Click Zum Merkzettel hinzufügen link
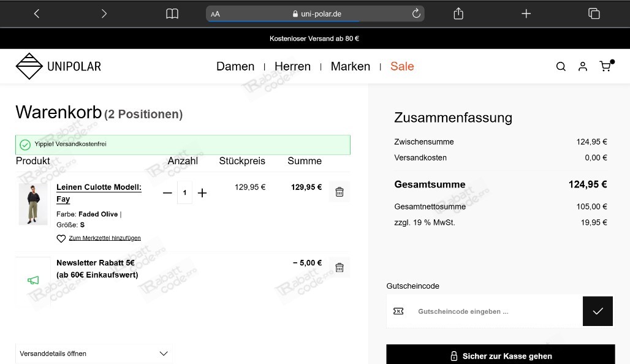 pyautogui.click(x=105, y=238)
